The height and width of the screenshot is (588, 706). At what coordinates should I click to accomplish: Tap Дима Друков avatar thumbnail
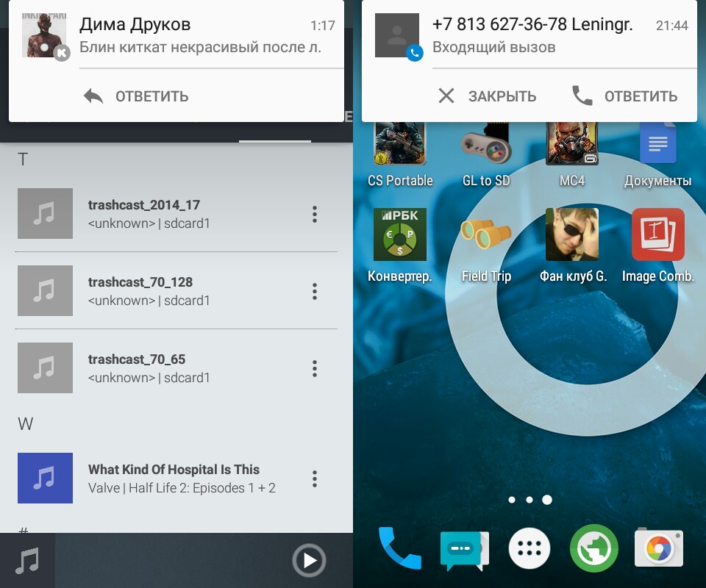tap(44, 35)
